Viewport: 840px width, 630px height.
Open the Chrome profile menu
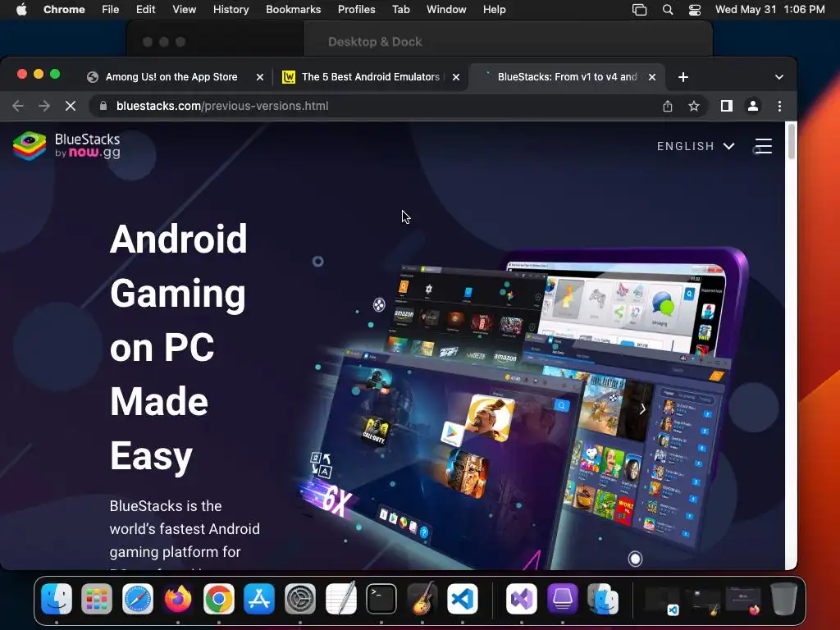[x=753, y=106]
